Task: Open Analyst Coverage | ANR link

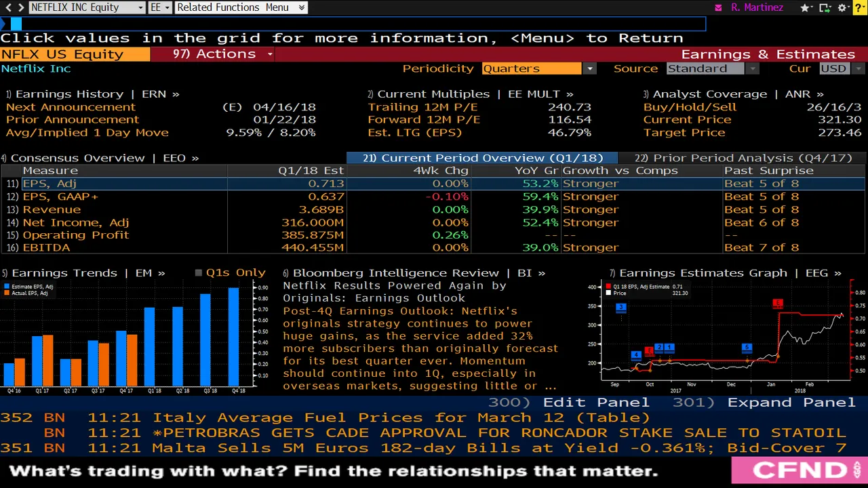Action: 733,94
